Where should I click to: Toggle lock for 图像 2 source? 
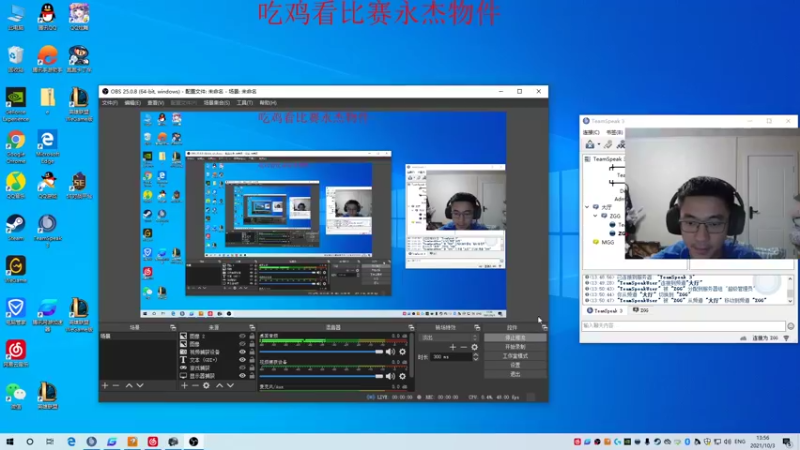(252, 336)
